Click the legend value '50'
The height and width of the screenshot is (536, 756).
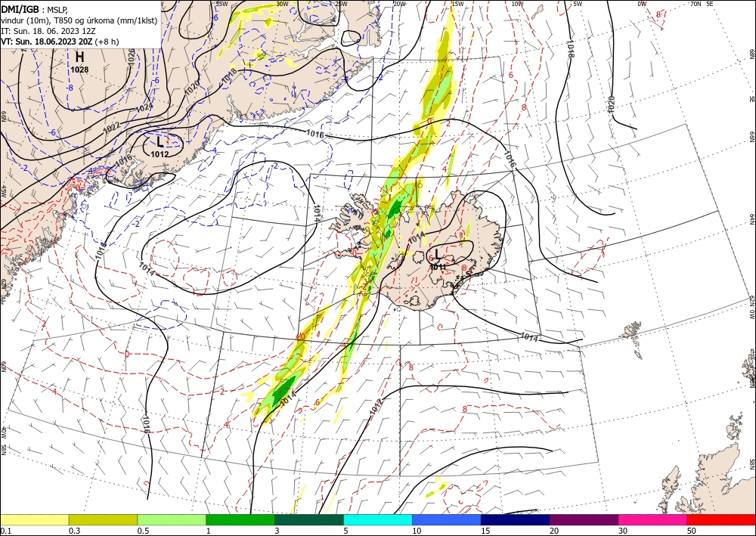click(692, 531)
